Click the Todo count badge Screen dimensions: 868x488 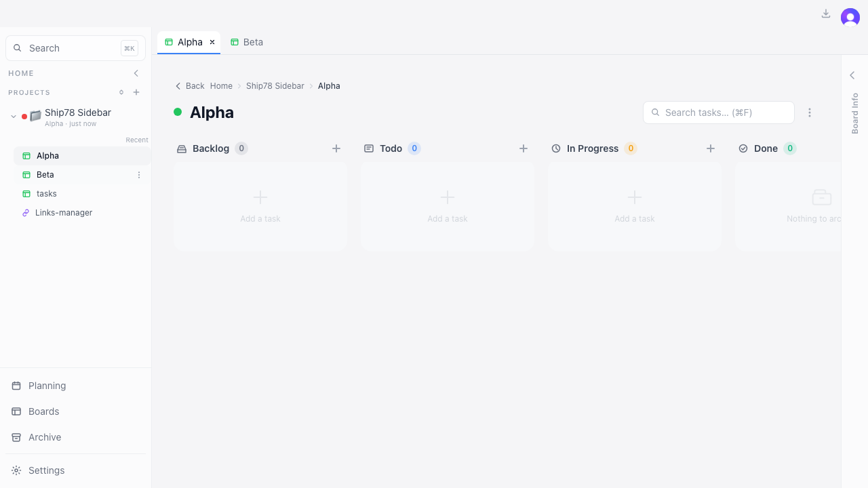[x=414, y=148]
